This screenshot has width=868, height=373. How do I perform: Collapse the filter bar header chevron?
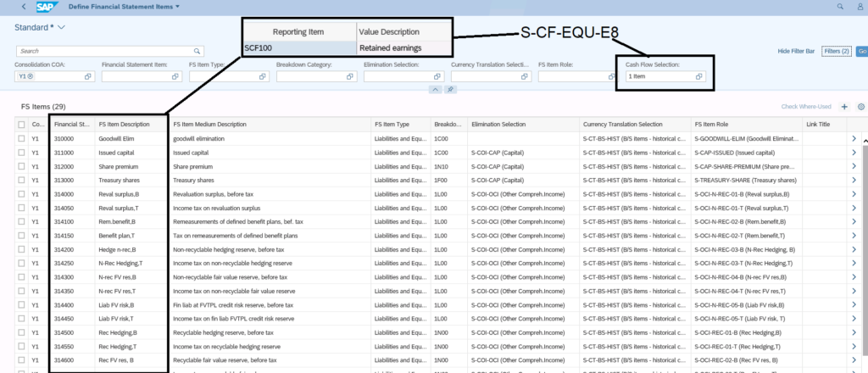[435, 89]
